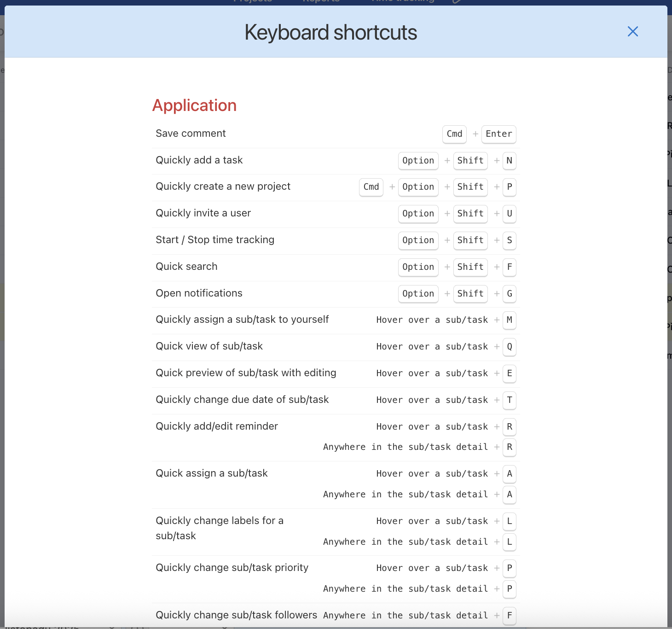This screenshot has height=629, width=672.
Task: Open the Reports menu in top navigation
Action: (x=321, y=2)
